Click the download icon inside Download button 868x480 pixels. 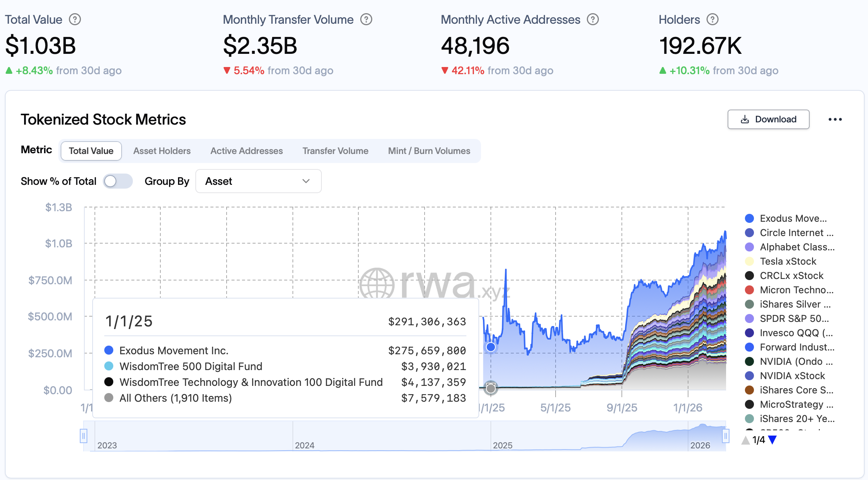pyautogui.click(x=745, y=119)
